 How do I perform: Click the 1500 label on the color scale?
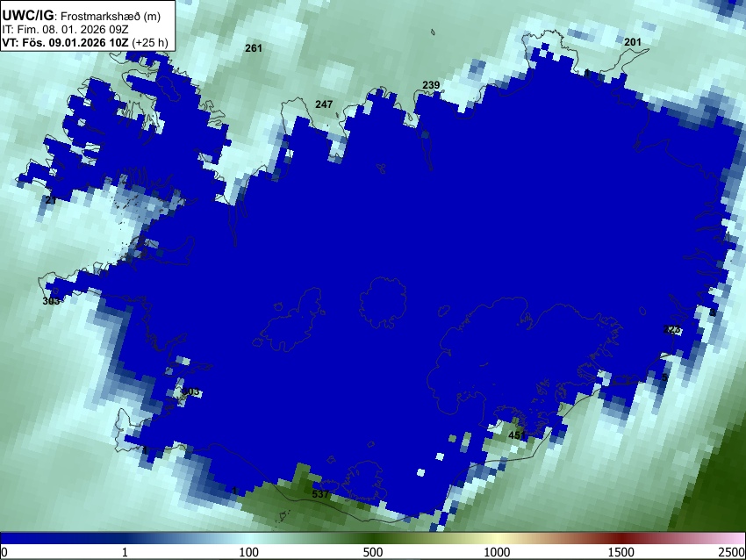[x=621, y=552]
